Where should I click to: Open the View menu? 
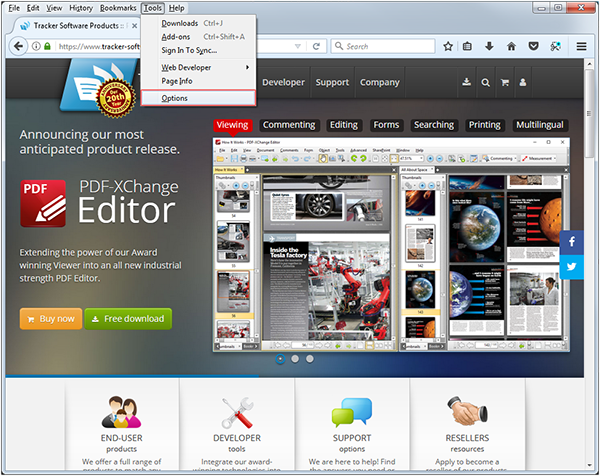(54, 8)
